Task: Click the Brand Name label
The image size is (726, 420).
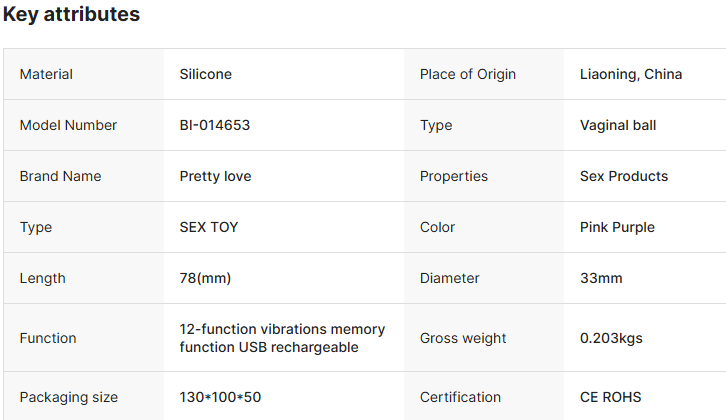Action: 60,176
